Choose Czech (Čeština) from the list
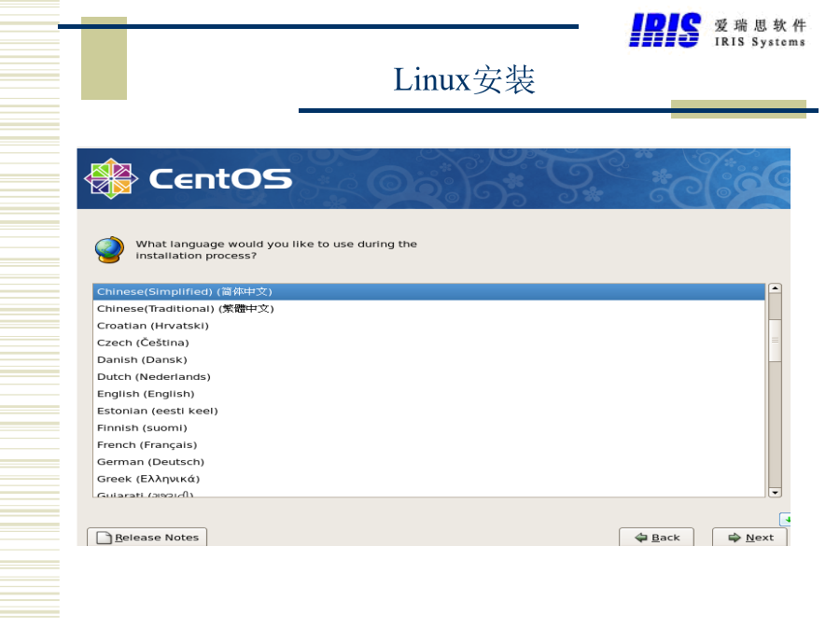 click(428, 343)
